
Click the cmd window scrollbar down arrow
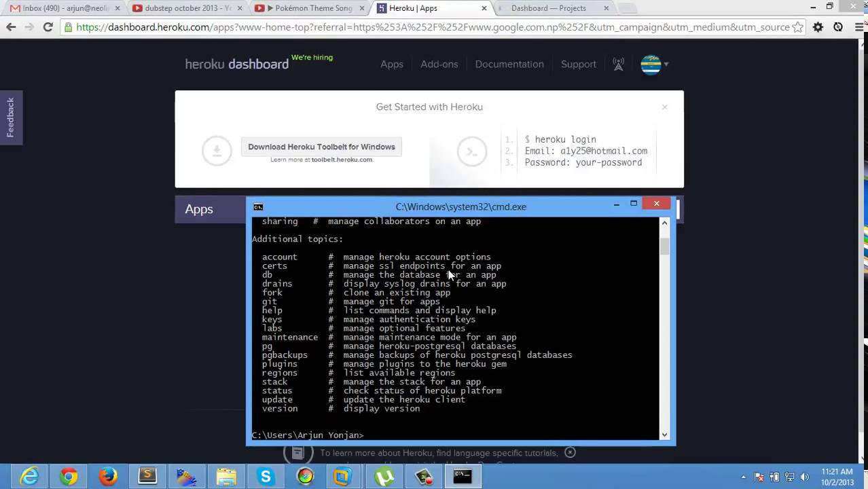(664, 435)
